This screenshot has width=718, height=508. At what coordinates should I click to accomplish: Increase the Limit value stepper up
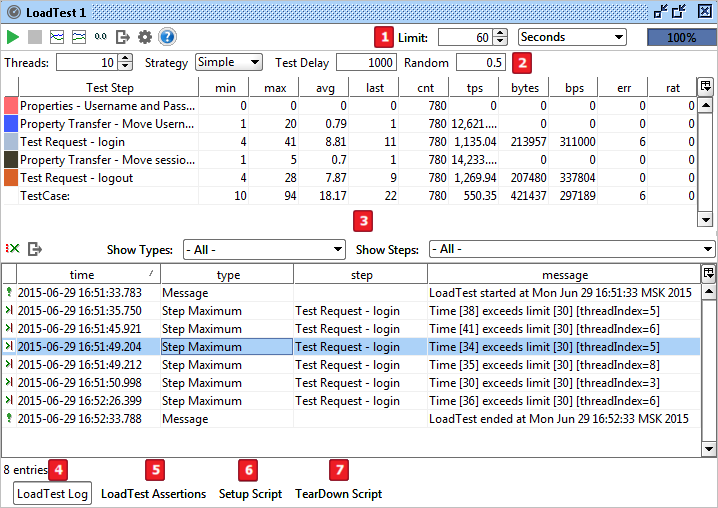[x=501, y=33]
